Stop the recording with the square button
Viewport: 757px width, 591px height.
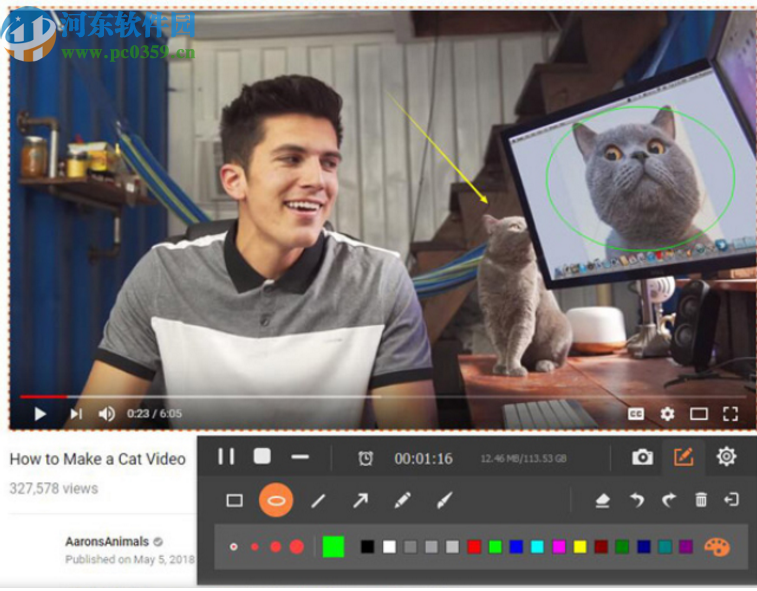tap(262, 456)
